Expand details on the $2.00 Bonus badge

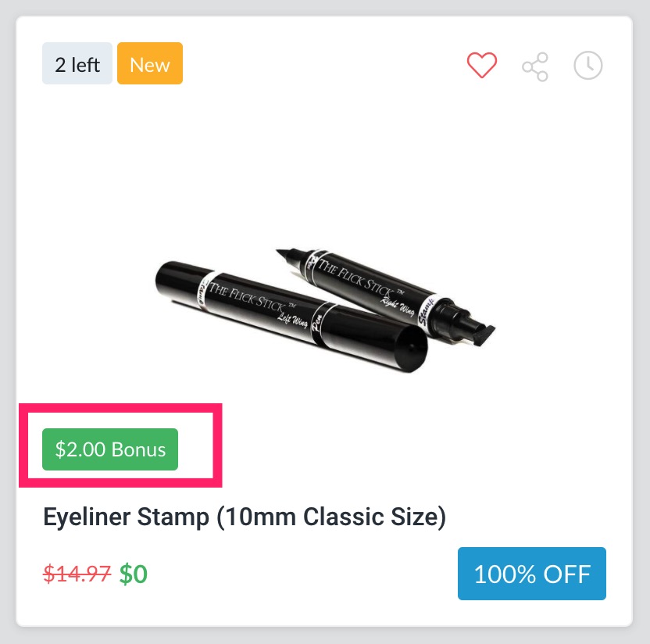[x=109, y=449]
